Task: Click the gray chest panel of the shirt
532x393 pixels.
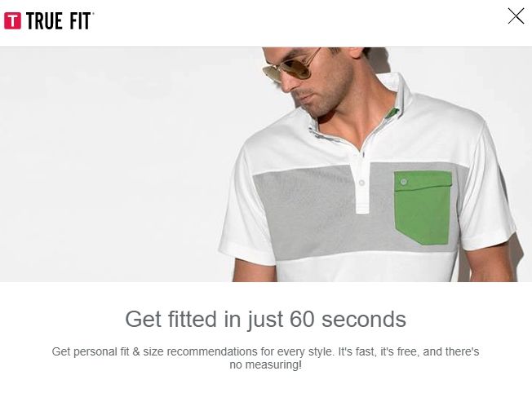Action: pyautogui.click(x=305, y=210)
